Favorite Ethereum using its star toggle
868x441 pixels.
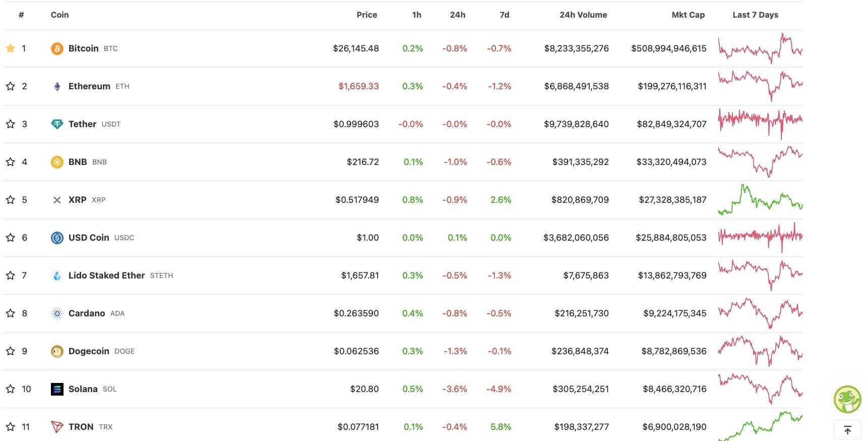(x=10, y=86)
